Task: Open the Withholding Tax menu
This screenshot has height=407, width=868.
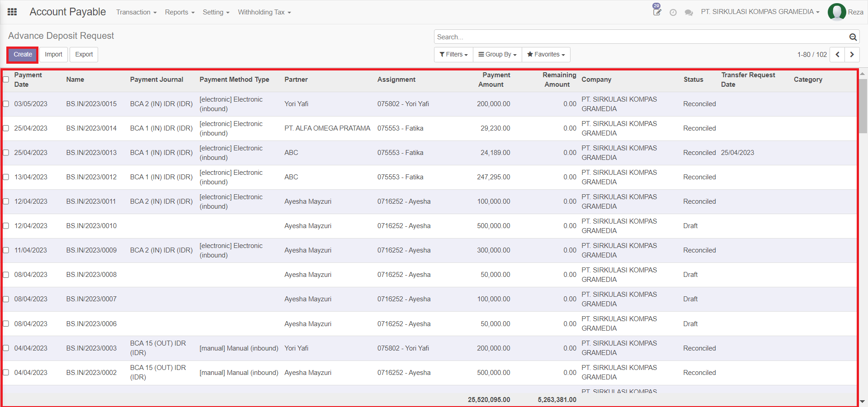Action: tap(264, 12)
